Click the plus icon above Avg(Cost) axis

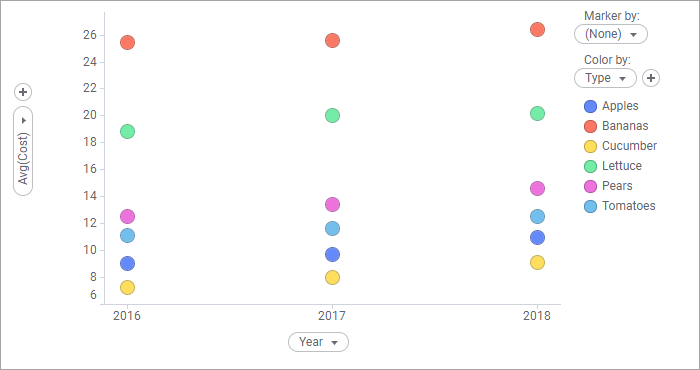[23, 92]
